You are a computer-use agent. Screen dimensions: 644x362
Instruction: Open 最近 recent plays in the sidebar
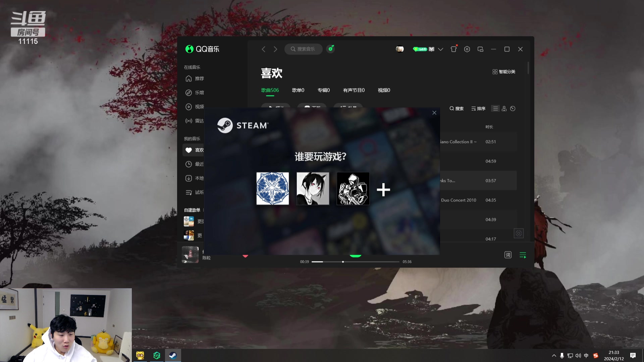(x=194, y=164)
